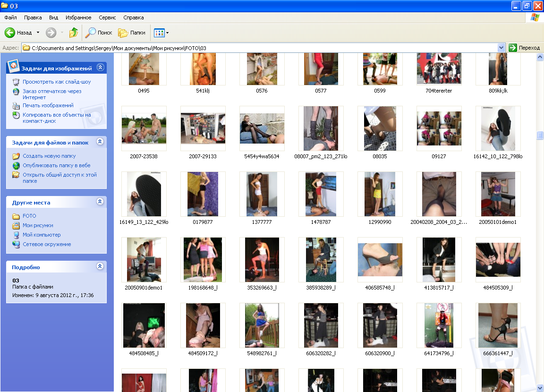Click the picture icon in the Задачи для изображений header
The width and height of the screenshot is (544, 392).
click(13, 66)
